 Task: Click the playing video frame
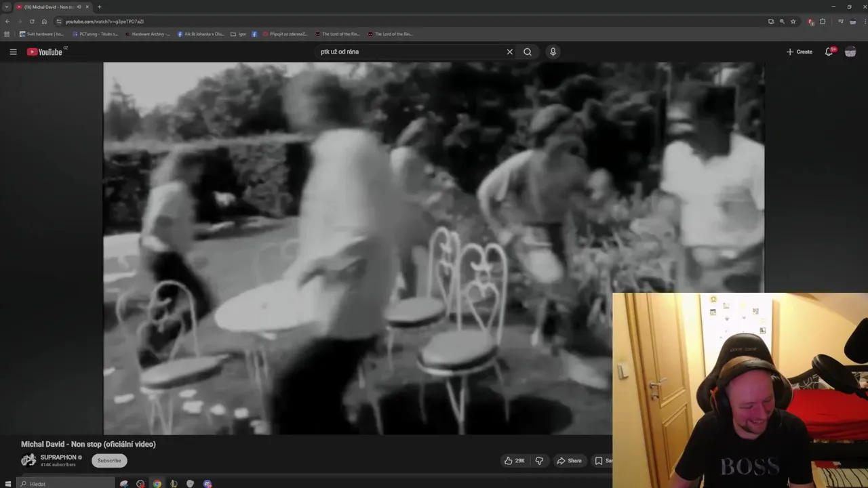tap(433, 248)
